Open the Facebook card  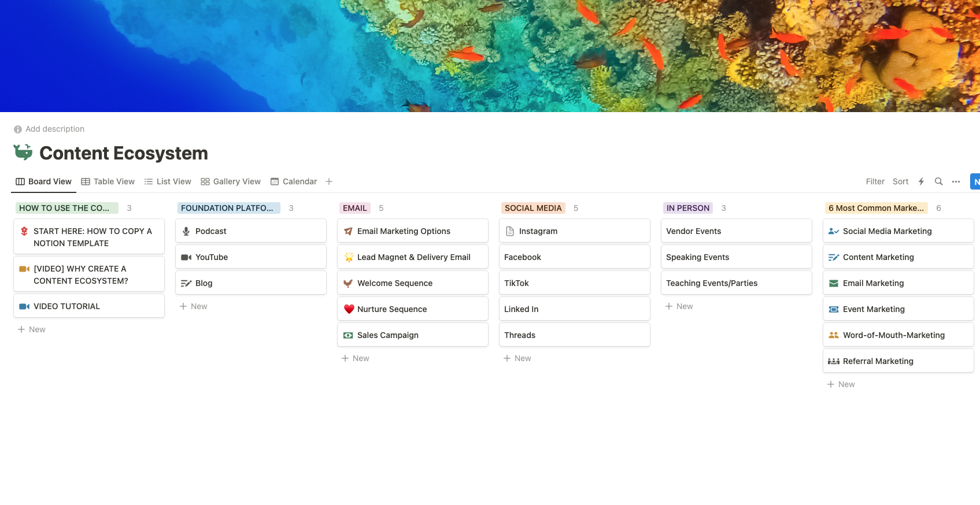575,257
